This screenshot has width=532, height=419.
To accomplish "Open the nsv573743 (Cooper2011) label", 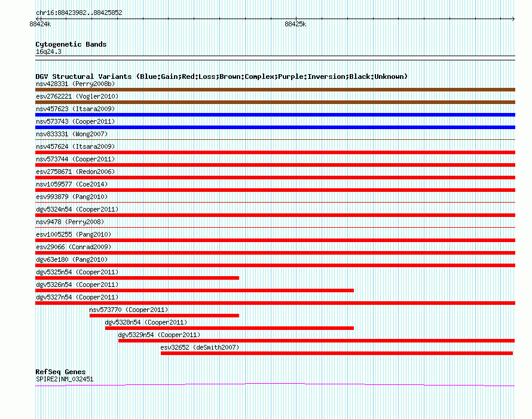I will pos(75,121).
